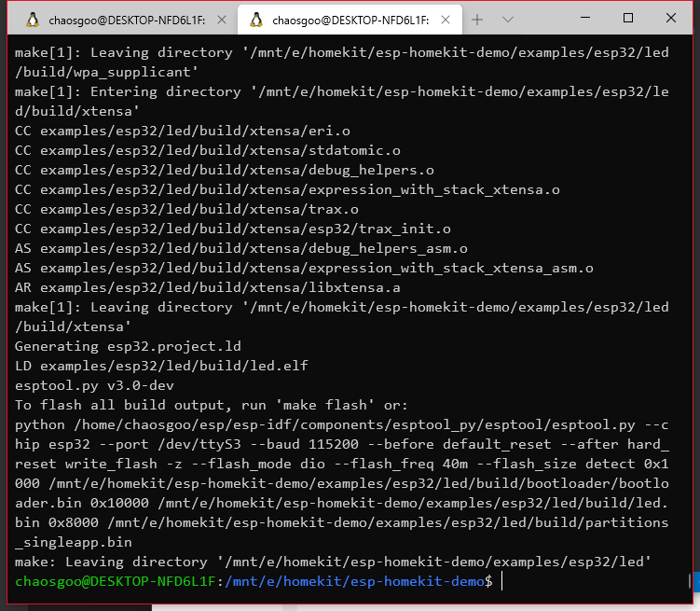Image resolution: width=700 pixels, height=611 pixels.
Task: Click the cursor after the shell prompt
Action: (501, 581)
